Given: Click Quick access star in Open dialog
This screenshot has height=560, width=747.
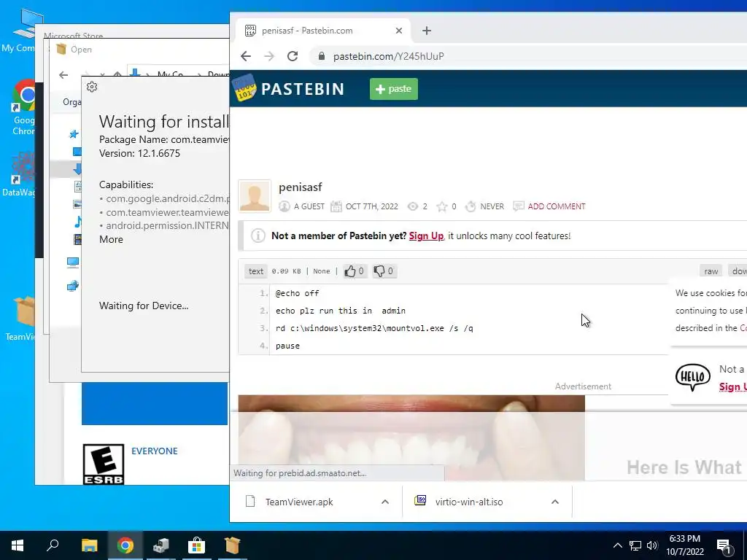Looking at the screenshot, I should coord(74,134).
